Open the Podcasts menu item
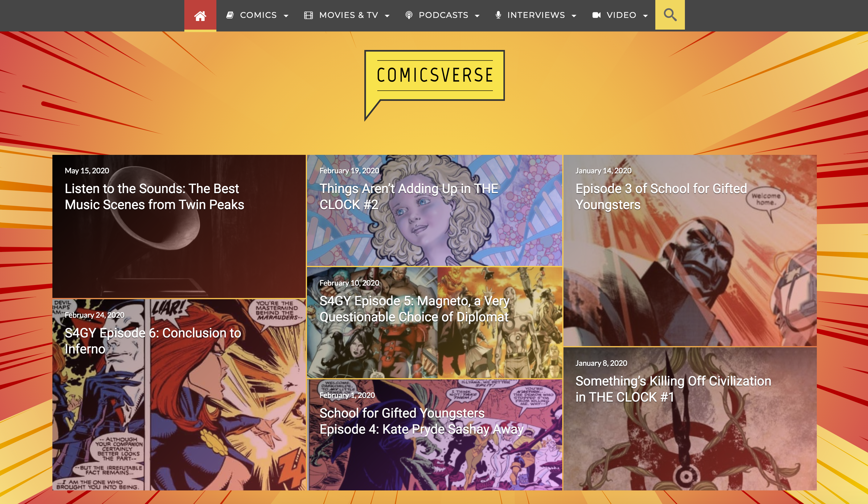 (x=443, y=15)
